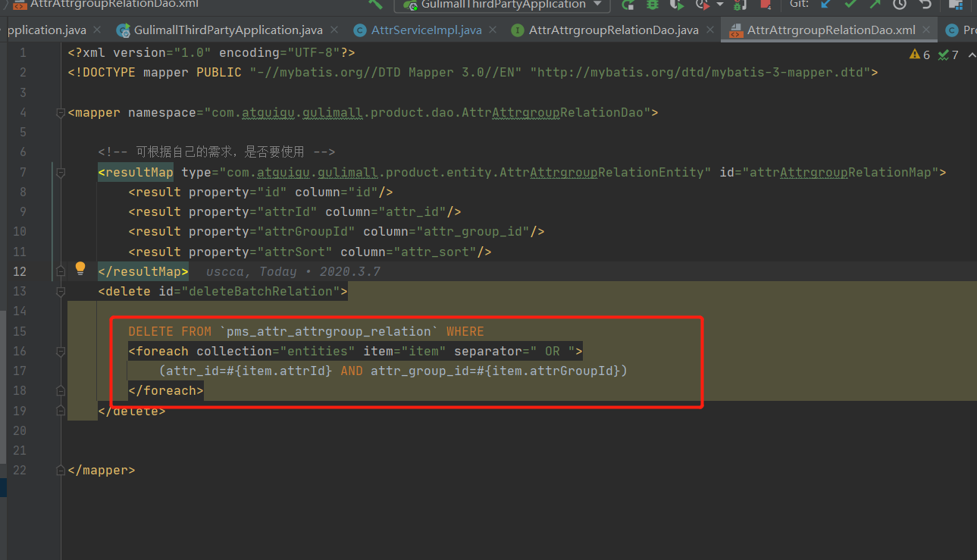The width and height of the screenshot is (977, 560).
Task: Open Project Structure icon at toolbar end
Action: tap(956, 4)
